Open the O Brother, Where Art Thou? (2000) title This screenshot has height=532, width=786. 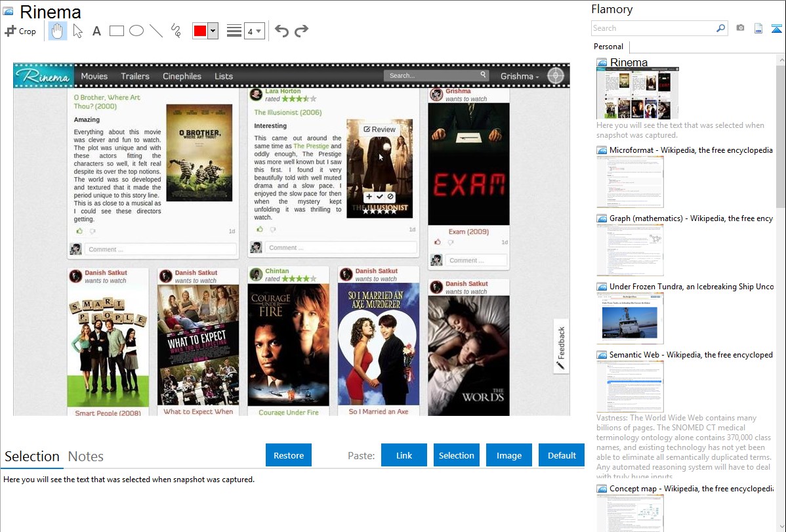107,102
